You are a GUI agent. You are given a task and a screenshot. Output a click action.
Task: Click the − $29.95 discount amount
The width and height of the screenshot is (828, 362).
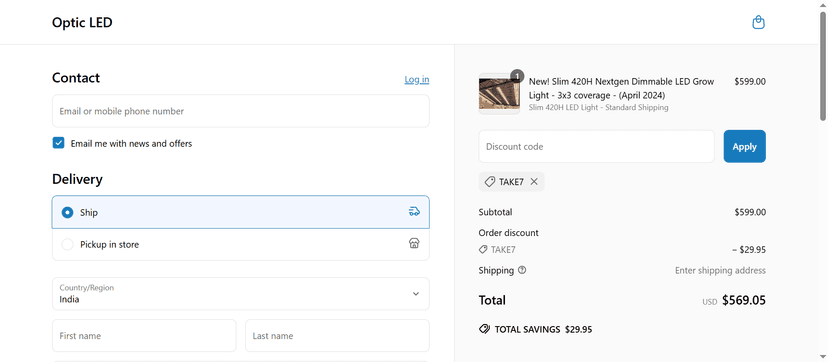coord(749,250)
